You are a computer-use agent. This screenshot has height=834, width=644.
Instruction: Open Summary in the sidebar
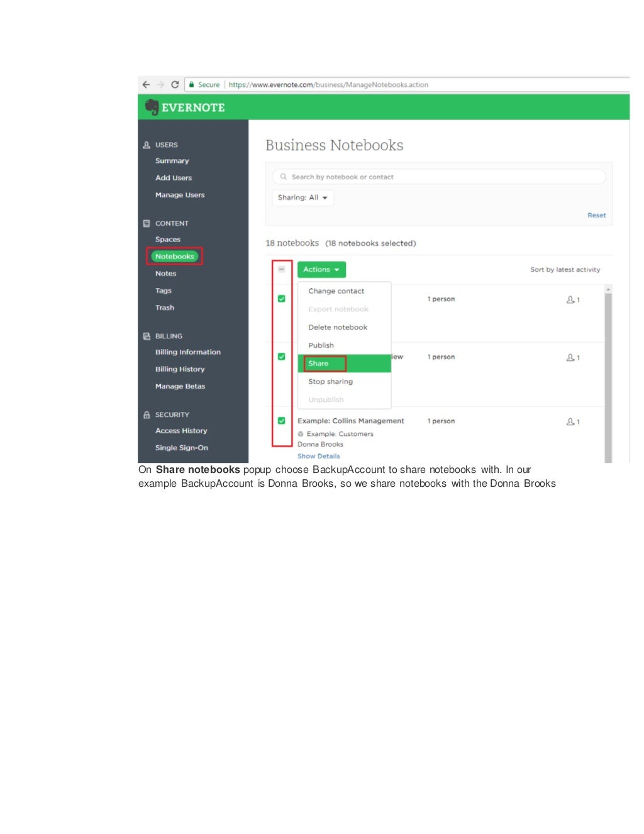(172, 161)
